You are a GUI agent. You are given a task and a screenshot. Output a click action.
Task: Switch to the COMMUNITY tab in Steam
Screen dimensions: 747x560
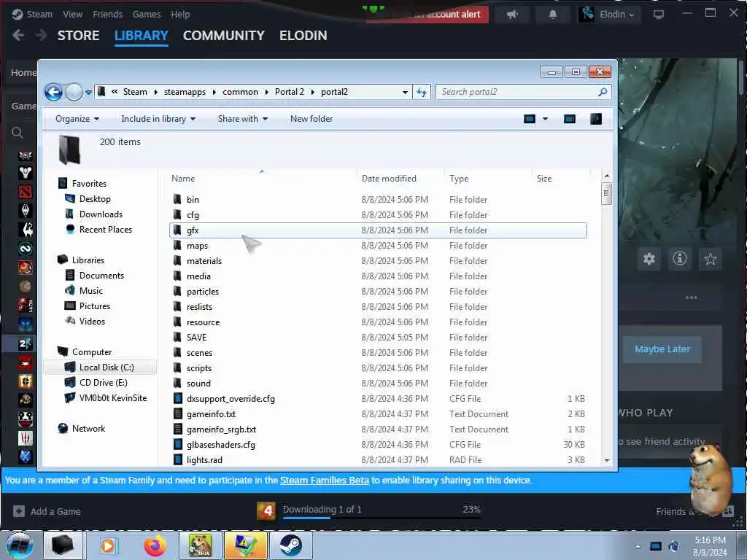(223, 36)
